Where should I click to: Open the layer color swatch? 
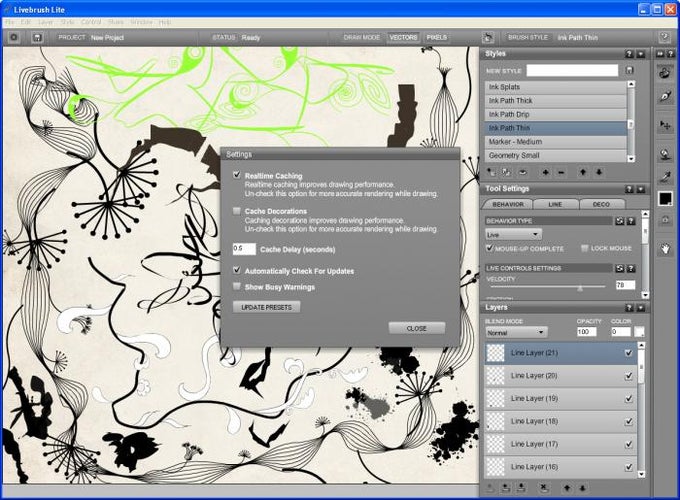pyautogui.click(x=639, y=332)
